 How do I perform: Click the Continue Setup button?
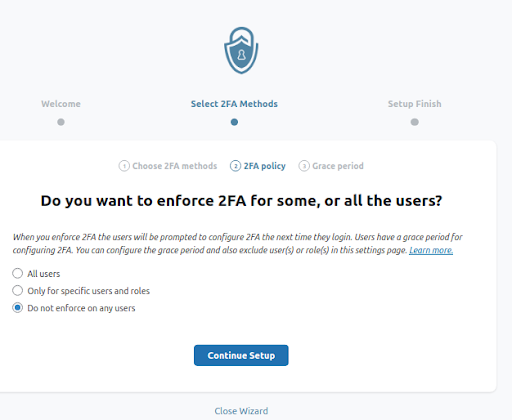coord(241,355)
